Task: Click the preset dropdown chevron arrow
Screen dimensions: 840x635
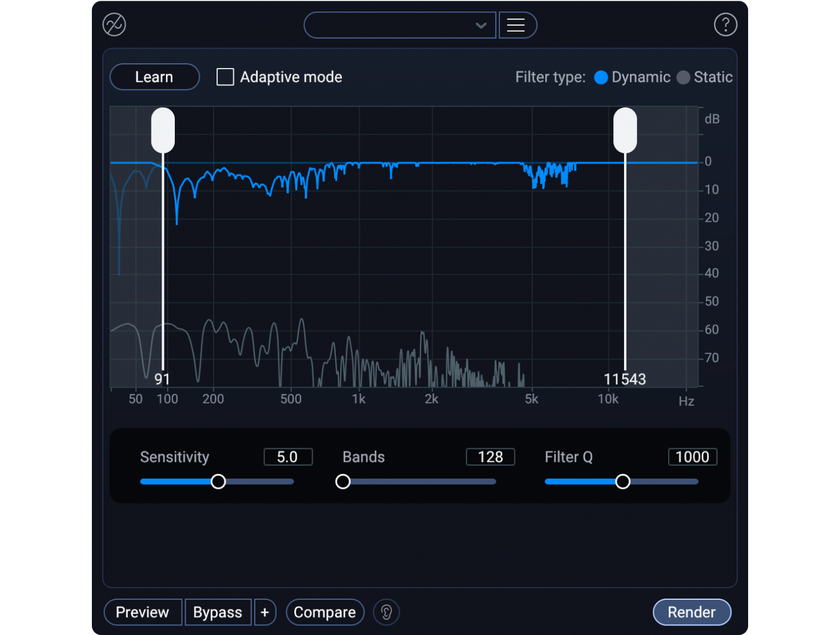Action: pos(480,26)
